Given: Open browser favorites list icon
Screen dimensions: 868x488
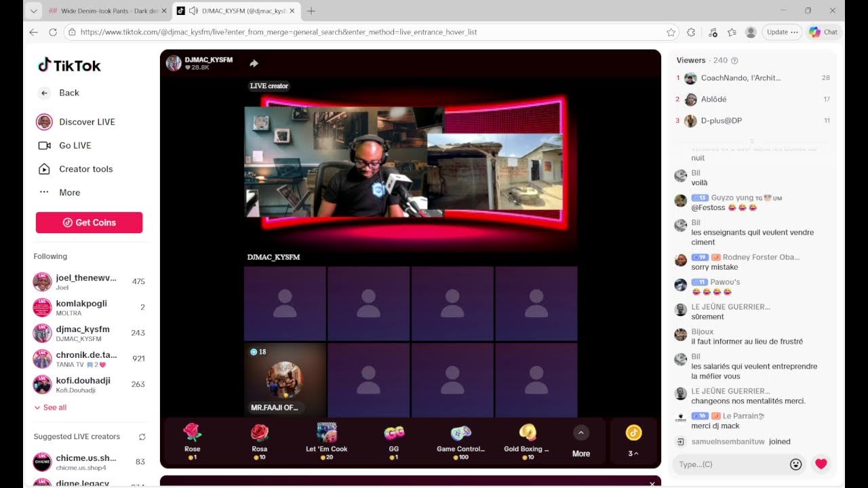Looking at the screenshot, I should click(732, 32).
